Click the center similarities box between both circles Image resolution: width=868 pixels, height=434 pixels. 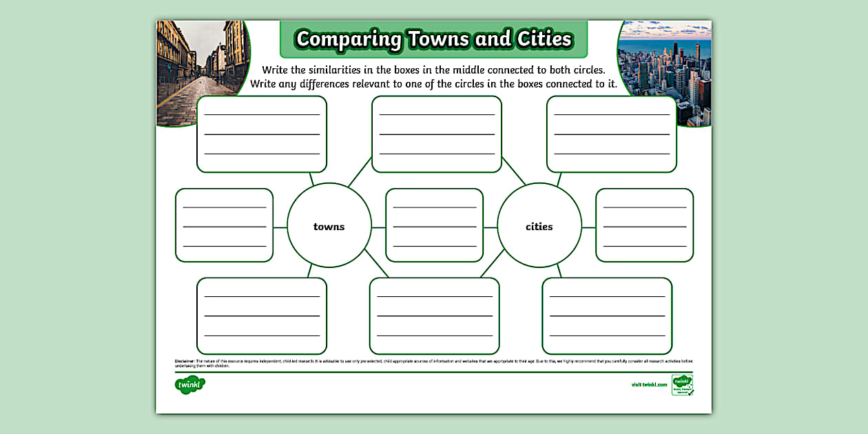(x=435, y=225)
